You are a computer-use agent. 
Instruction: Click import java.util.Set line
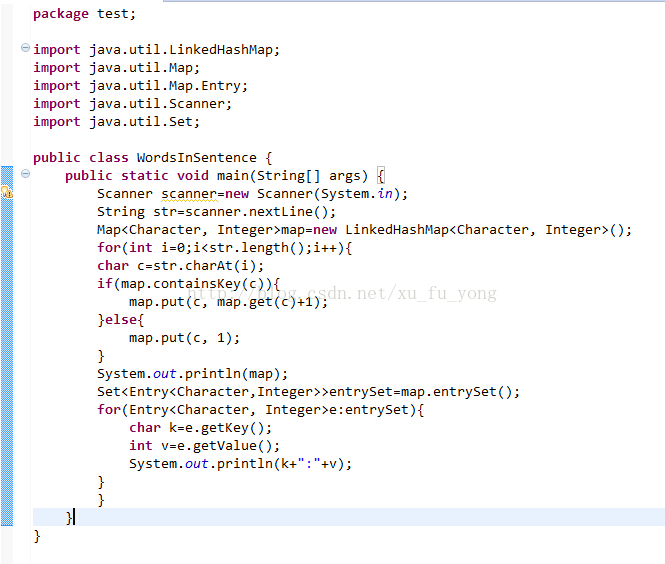click(x=116, y=122)
